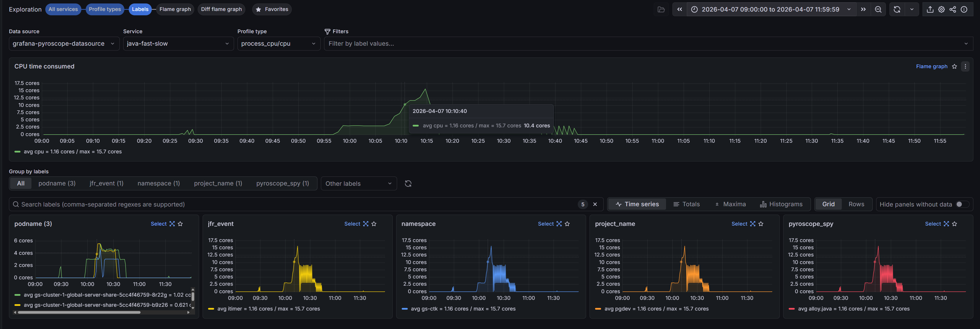Zoom out the time range
The height and width of the screenshot is (329, 980).
tap(878, 10)
